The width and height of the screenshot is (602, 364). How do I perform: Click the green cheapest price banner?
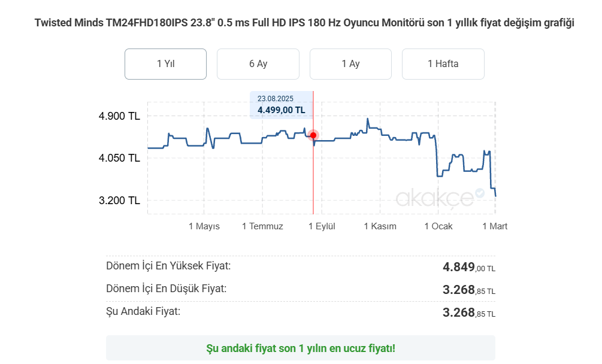click(x=301, y=348)
